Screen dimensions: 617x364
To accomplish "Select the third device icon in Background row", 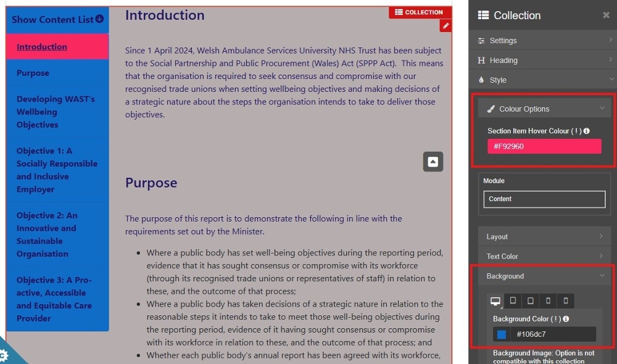I will [x=531, y=301].
